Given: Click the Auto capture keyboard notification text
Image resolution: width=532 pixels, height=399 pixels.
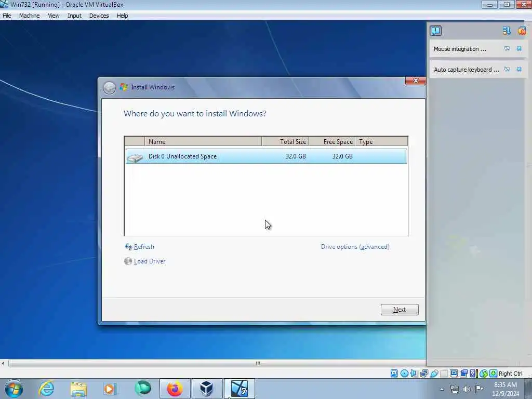Looking at the screenshot, I should pos(467,70).
